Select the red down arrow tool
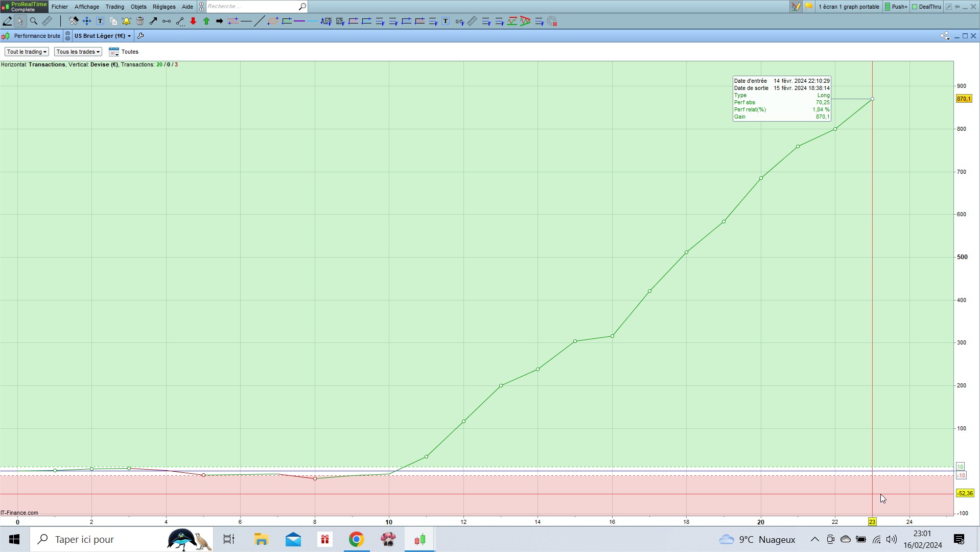Image resolution: width=980 pixels, height=552 pixels. [x=193, y=21]
